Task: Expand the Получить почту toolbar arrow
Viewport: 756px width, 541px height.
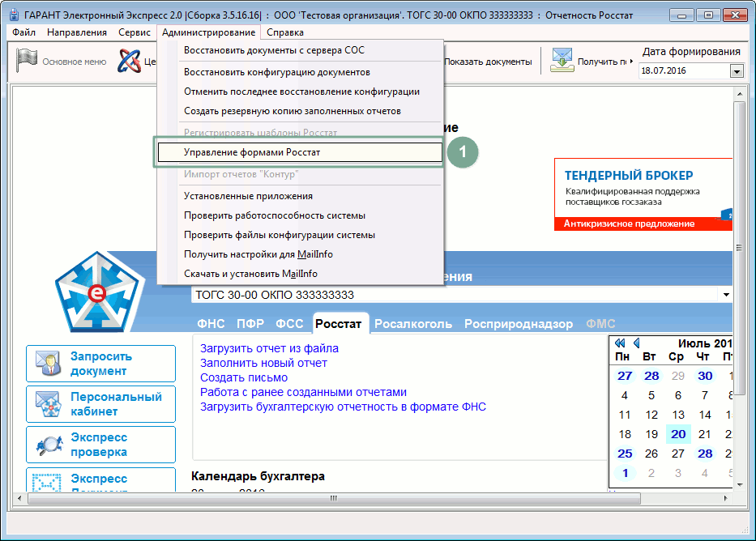Action: coord(631,62)
